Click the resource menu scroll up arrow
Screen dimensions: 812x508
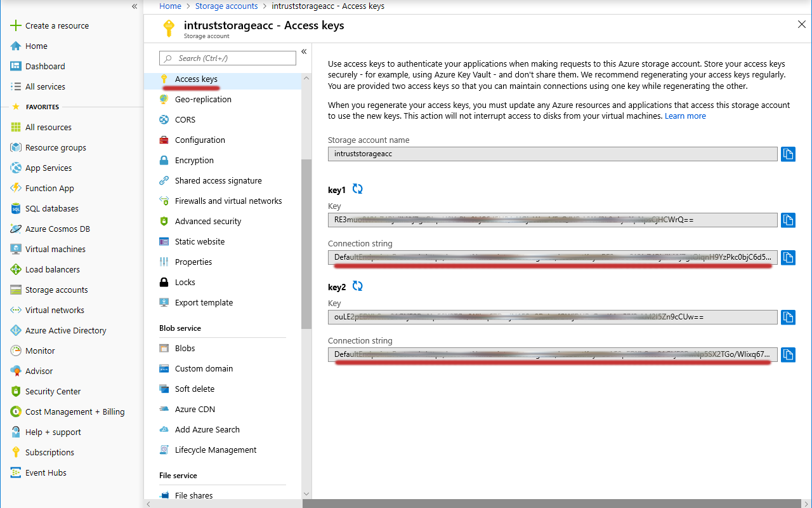click(306, 78)
